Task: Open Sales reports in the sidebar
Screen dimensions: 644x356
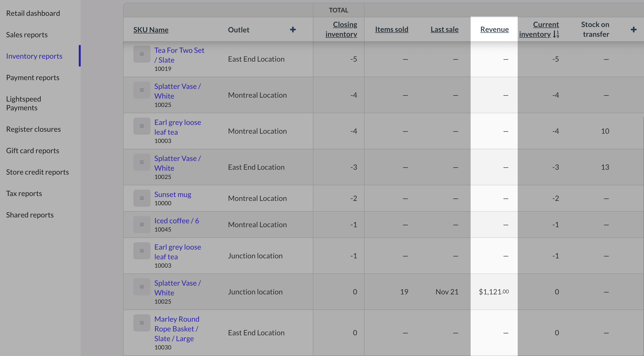Action: point(27,35)
